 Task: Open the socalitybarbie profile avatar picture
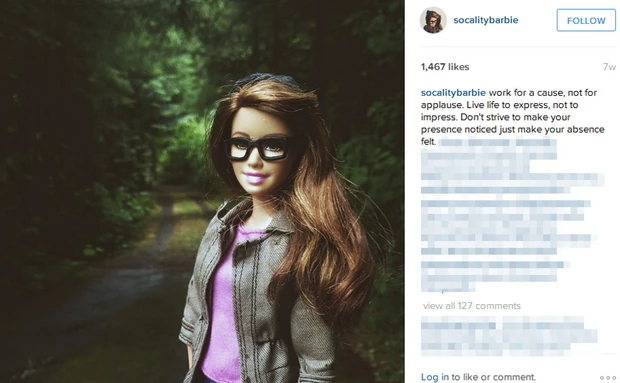[x=433, y=20]
